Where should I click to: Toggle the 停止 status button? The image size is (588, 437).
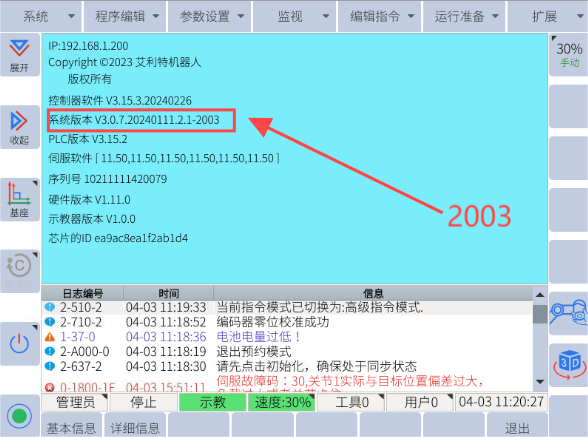pyautogui.click(x=143, y=402)
